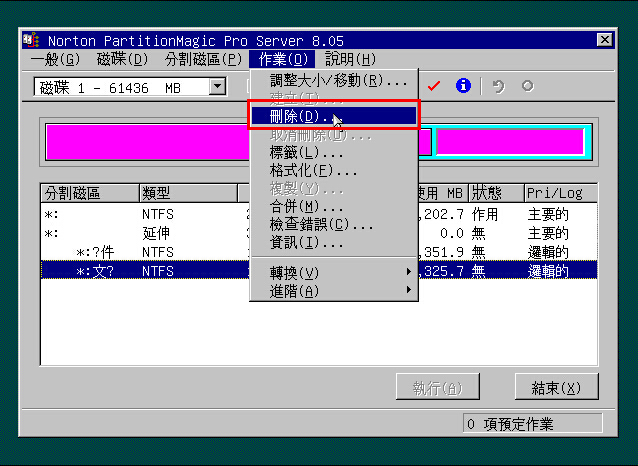This screenshot has height=466, width=638.
Task: Select the first NTFS row marked 作用
Action: [319, 214]
